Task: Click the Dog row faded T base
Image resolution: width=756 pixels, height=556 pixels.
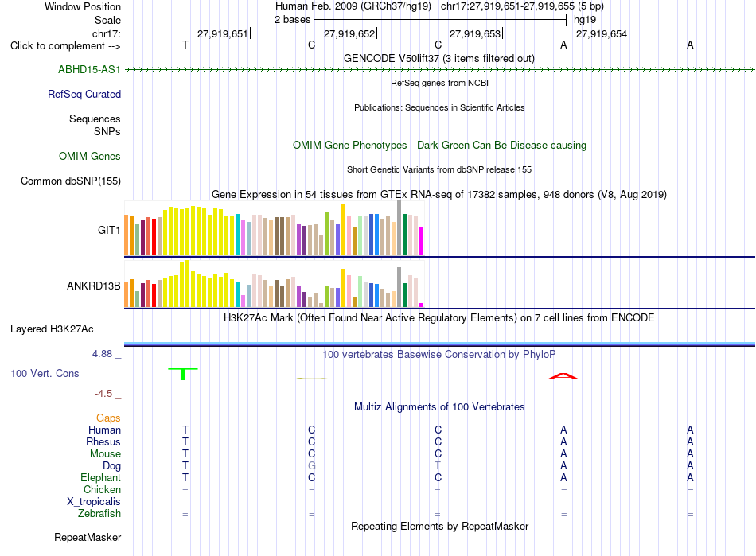Action: pyautogui.click(x=438, y=466)
